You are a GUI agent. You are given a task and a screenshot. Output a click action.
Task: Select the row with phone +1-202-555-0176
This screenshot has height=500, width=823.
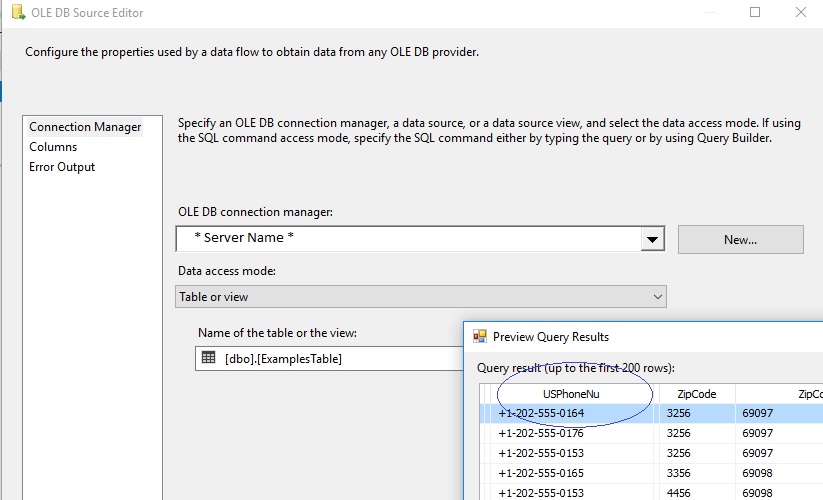(651, 433)
